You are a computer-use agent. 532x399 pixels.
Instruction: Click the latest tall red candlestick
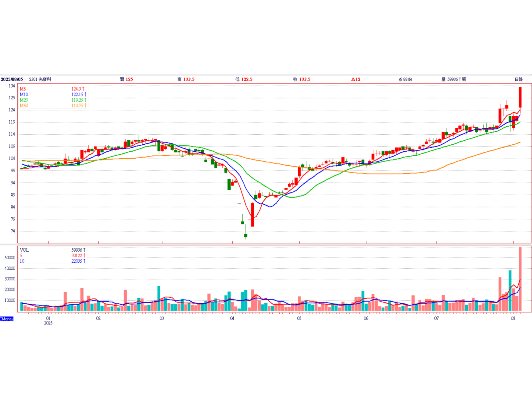(520, 97)
